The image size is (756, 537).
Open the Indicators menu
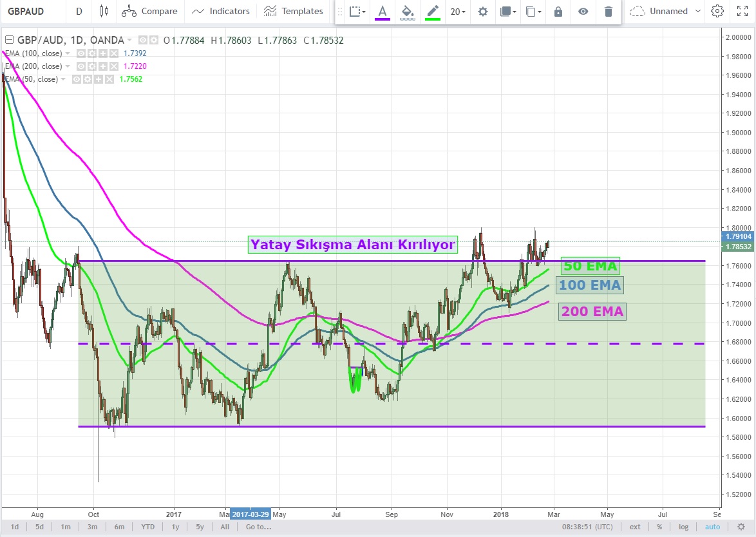point(221,11)
